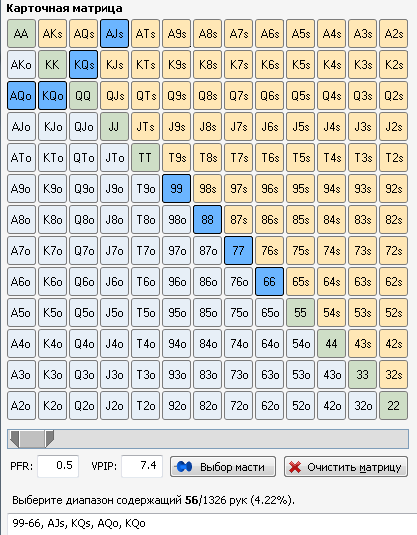Toggle the AA hand cell
The height and width of the screenshot is (535, 417).
pyautogui.click(x=21, y=33)
